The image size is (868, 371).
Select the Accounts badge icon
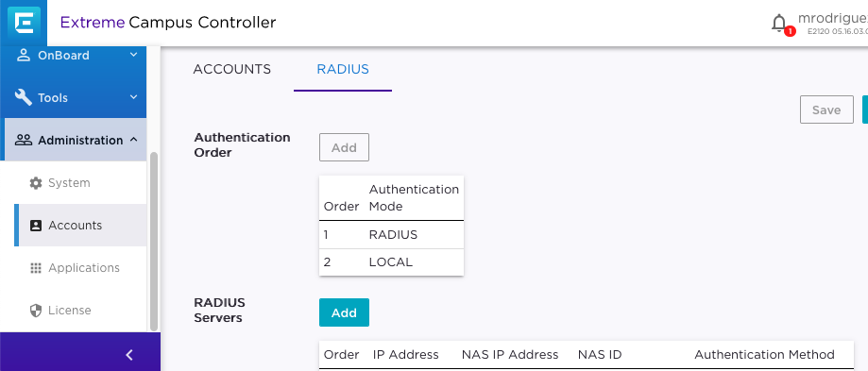[36, 226]
